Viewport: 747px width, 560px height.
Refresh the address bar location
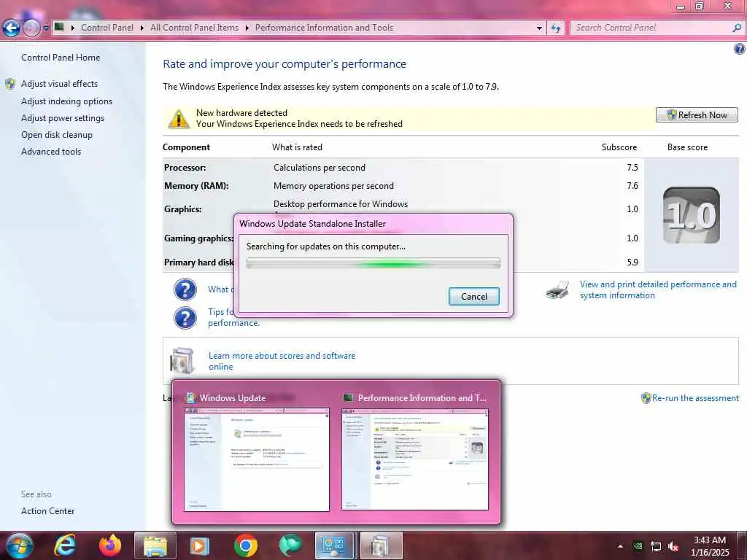pyautogui.click(x=555, y=28)
